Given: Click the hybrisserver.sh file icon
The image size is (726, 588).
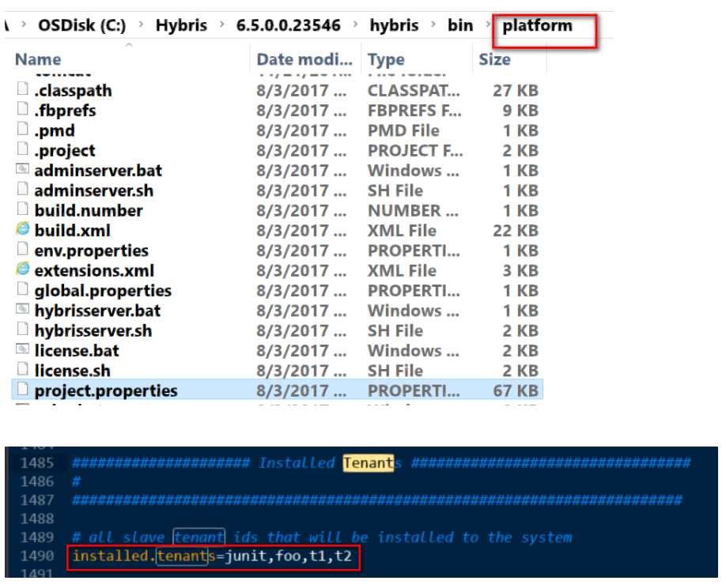Looking at the screenshot, I should (x=22, y=329).
